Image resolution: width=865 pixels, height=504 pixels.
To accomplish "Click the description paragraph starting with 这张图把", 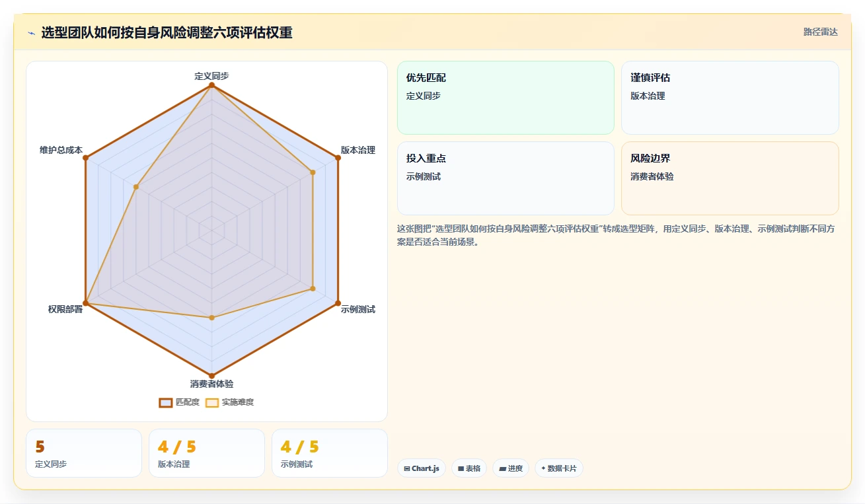I will point(617,235).
